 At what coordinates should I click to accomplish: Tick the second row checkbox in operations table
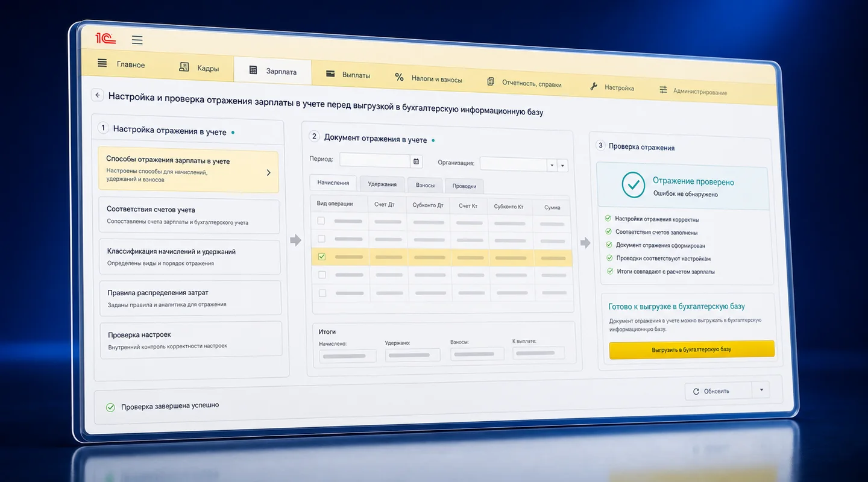[x=321, y=239]
